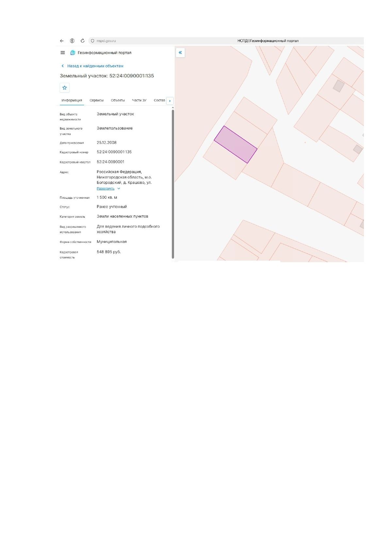Viewport: 392px width, 554px height.
Task: Go back using the browser back arrow
Action: (62, 41)
